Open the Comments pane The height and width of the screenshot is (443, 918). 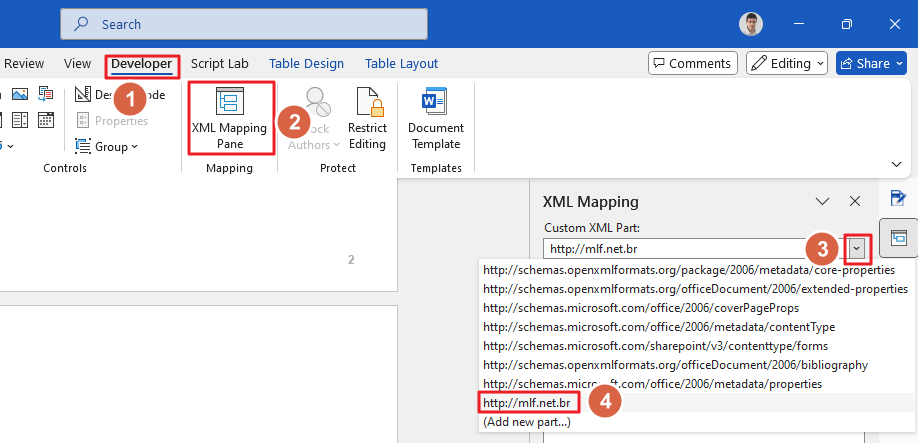coord(693,63)
